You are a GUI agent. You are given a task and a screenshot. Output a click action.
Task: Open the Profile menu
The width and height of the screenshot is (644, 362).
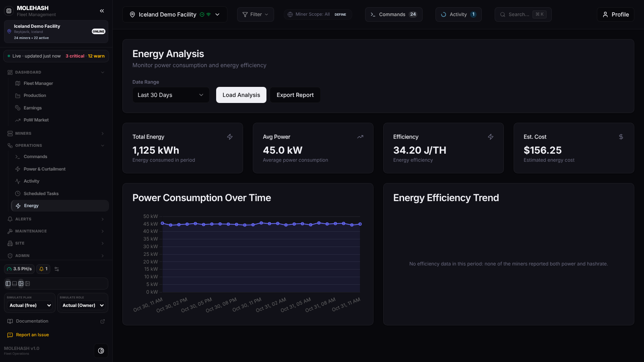[615, 14]
